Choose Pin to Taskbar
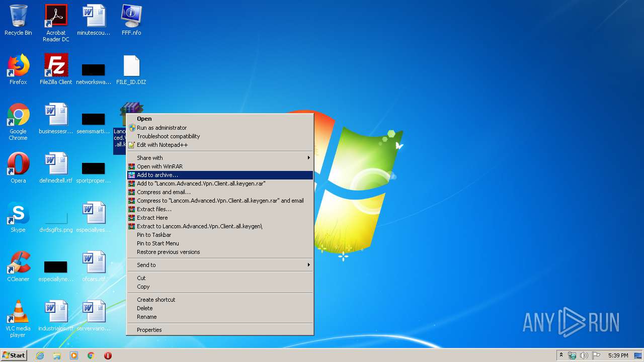644x362 pixels. click(x=220, y=235)
